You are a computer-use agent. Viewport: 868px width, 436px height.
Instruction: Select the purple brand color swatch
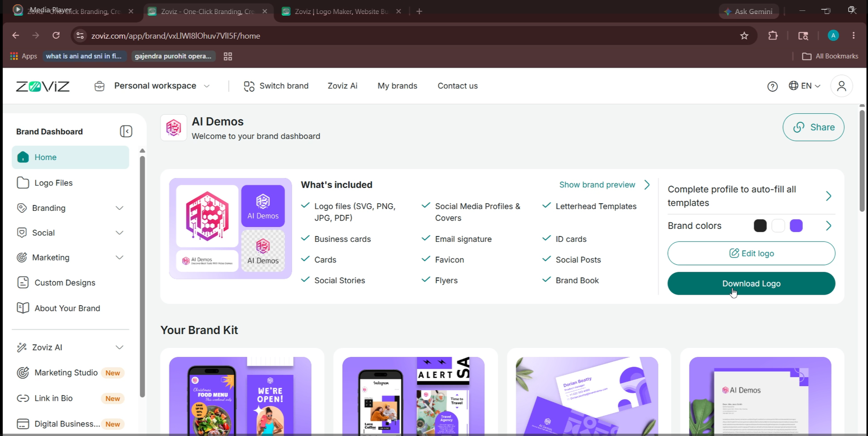point(797,226)
